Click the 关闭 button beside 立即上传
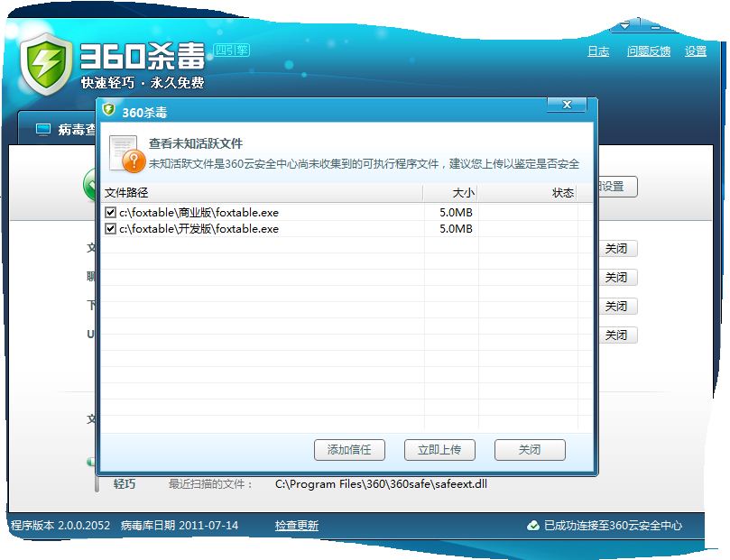This screenshot has width=730, height=560. pyautogui.click(x=530, y=450)
